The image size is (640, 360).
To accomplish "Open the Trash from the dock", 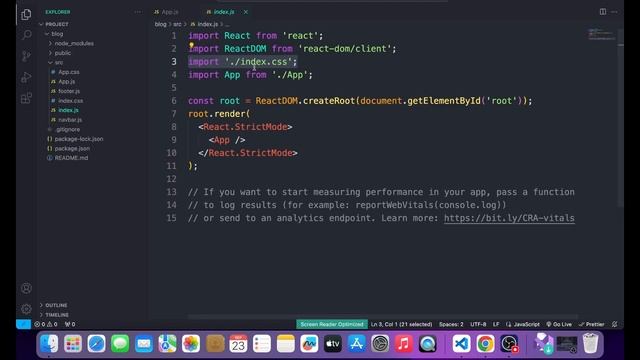I will 590,344.
